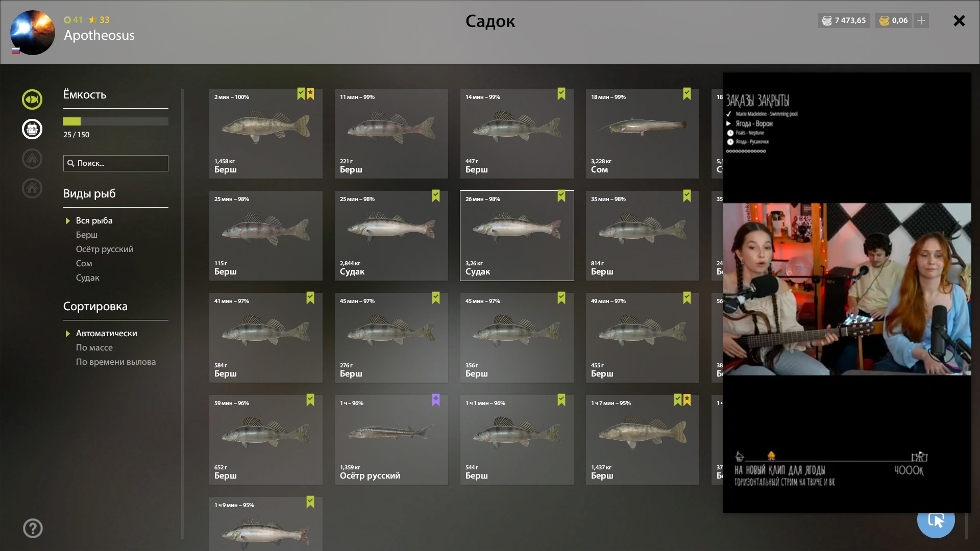Image resolution: width=980 pixels, height=551 pixels.
Task: Choose Судак in Виды рыб list
Action: click(88, 278)
